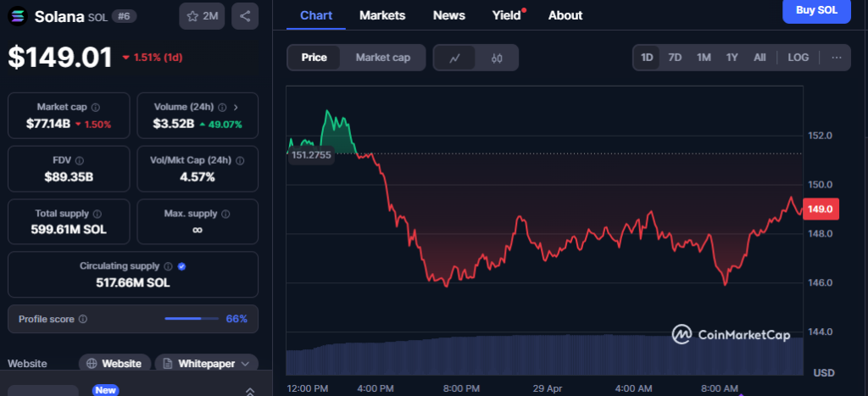Switch to candlestick chart icon
The width and height of the screenshot is (868, 396).
point(497,58)
